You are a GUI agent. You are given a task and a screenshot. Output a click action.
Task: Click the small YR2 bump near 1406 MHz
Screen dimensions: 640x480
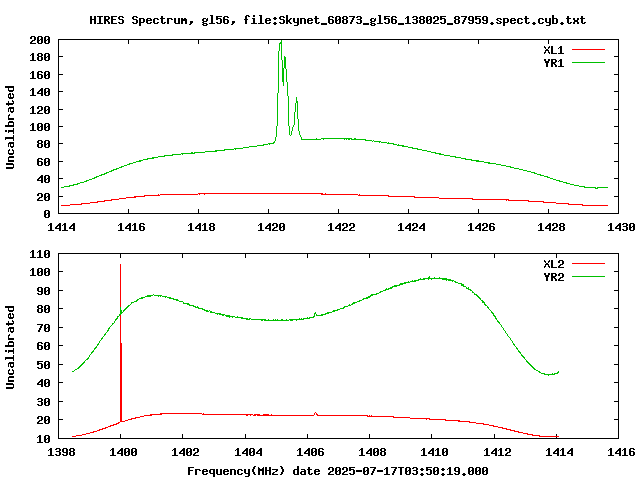tap(316, 314)
